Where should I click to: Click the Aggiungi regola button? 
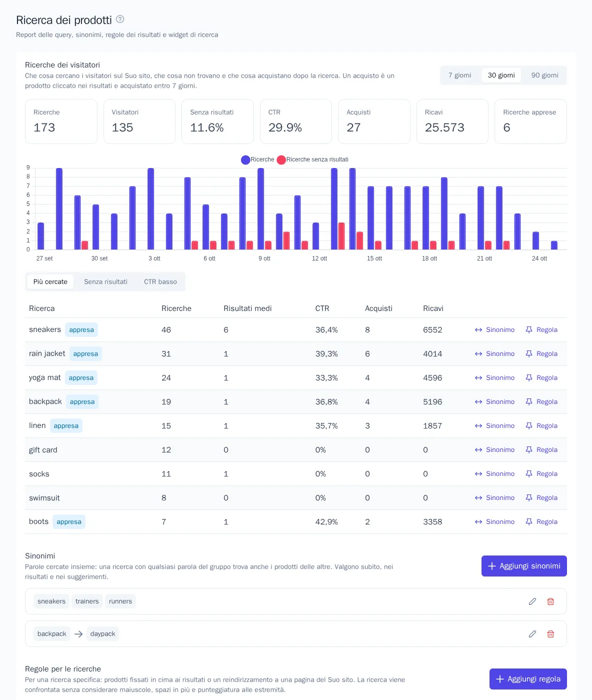pyautogui.click(x=528, y=679)
